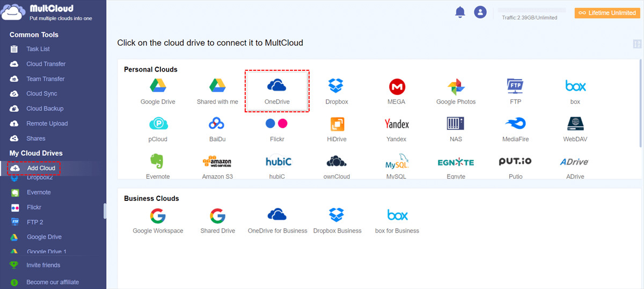
Task: Choose OneDrive personal cloud
Action: click(x=276, y=91)
